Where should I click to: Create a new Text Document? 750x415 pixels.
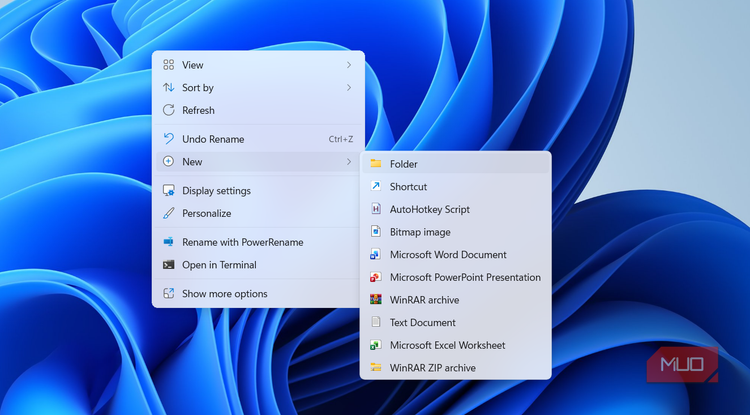click(x=455, y=322)
